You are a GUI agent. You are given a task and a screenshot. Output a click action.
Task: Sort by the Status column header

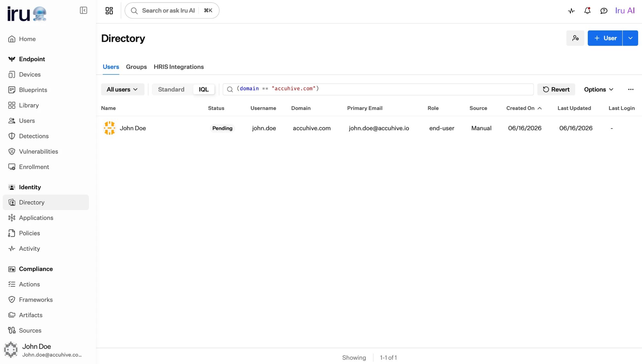point(216,108)
